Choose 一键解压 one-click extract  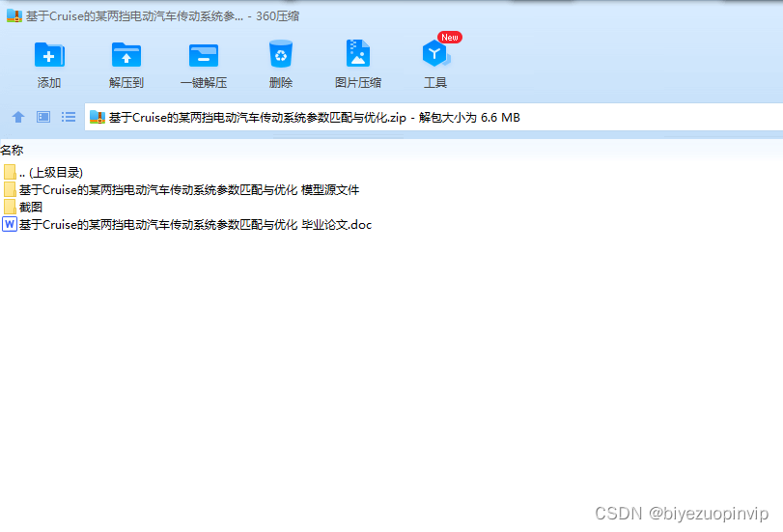click(204, 65)
